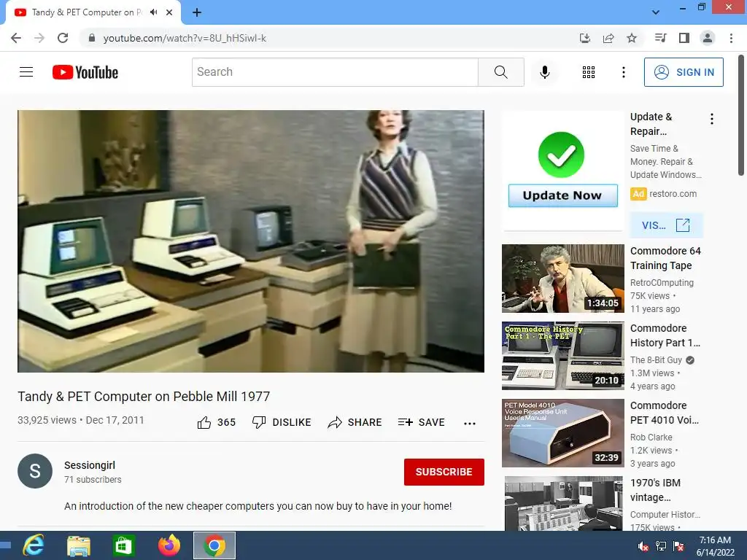Save video to a playlist

click(421, 422)
